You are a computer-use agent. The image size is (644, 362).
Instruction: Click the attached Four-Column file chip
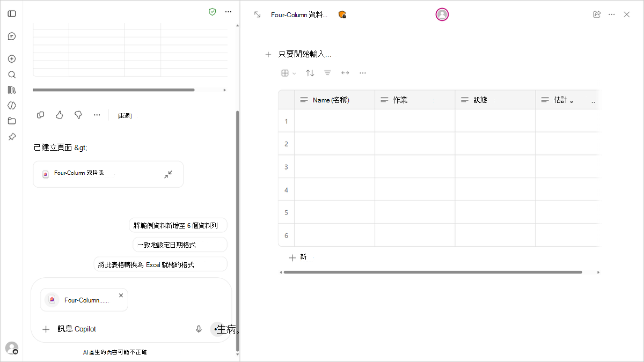click(x=84, y=300)
